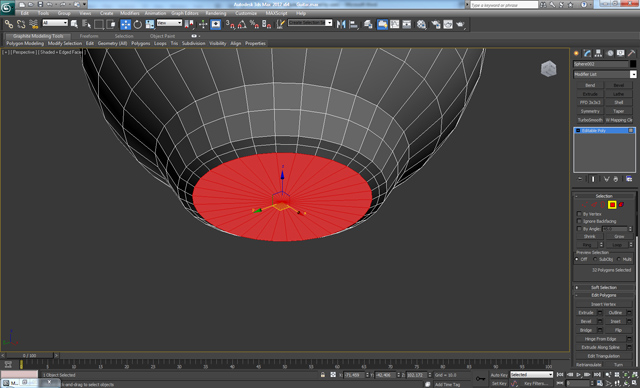Activate the Select and Move tool
Viewport: 640px width, 388px height.
click(126, 24)
